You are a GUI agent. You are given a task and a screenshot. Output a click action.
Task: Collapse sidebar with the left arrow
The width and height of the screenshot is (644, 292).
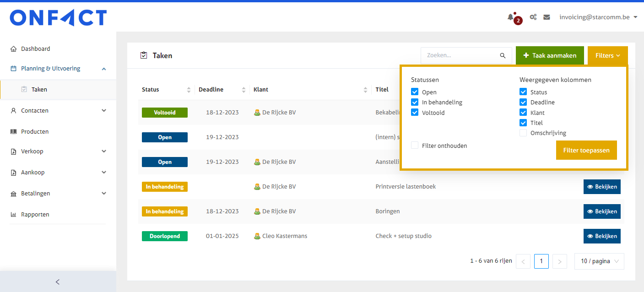coord(58,282)
